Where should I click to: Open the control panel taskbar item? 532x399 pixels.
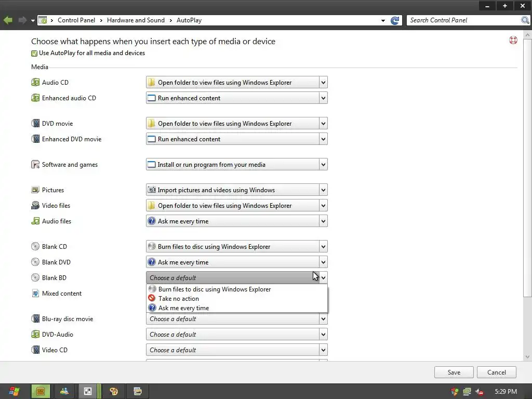88,392
